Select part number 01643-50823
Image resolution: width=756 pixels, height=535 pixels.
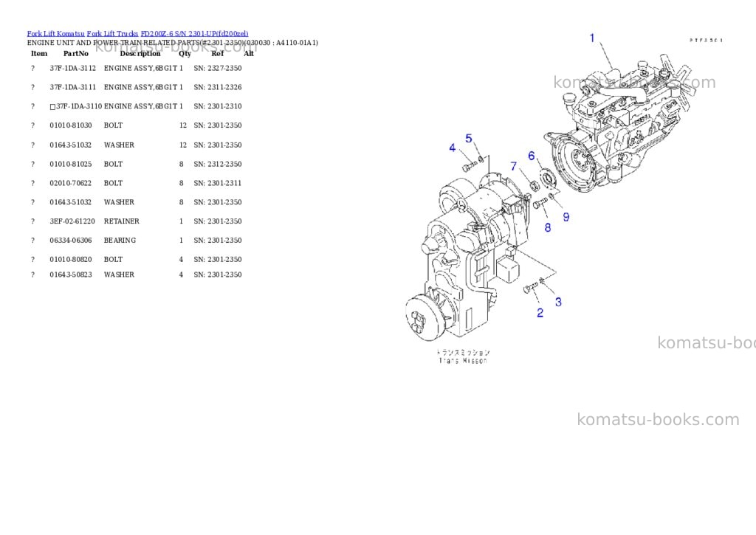71,275
